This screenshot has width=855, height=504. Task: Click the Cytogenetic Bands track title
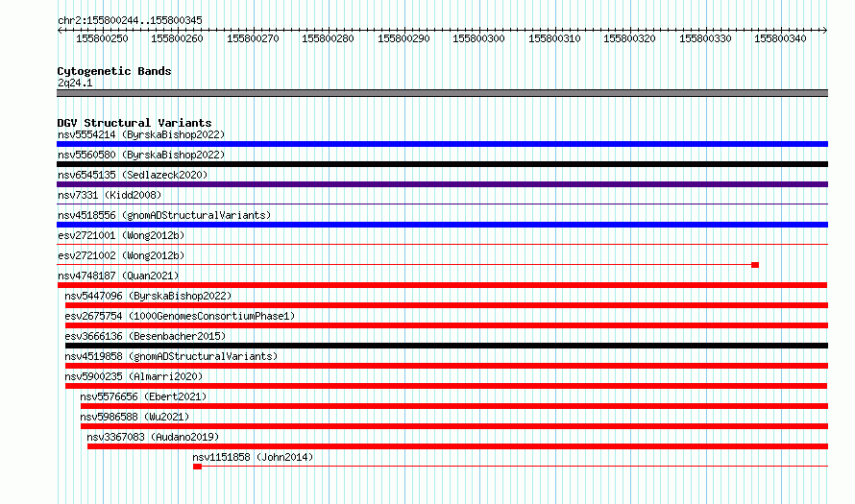(114, 71)
